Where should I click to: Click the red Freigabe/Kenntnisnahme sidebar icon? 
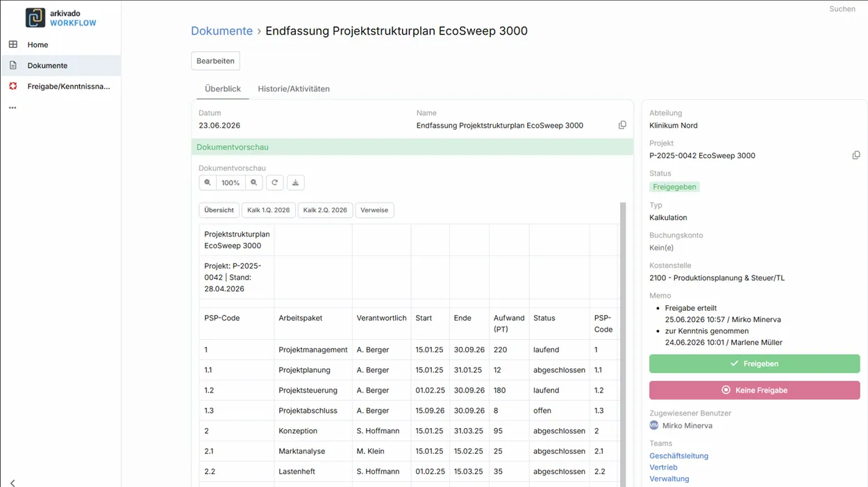12,86
